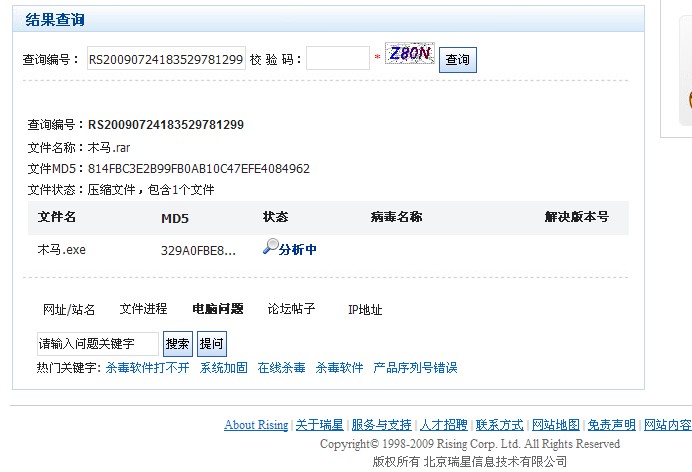
Task: Click the 提问 button
Action: pyautogui.click(x=212, y=344)
